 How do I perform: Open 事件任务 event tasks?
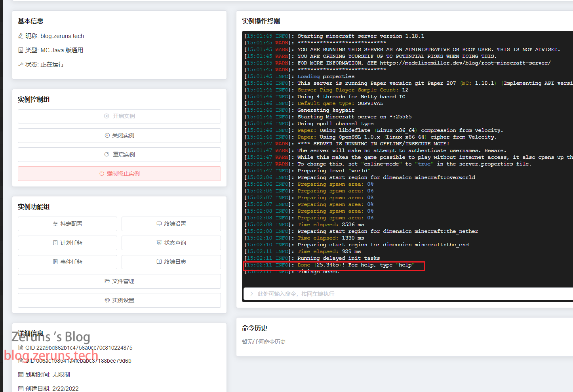coord(67,262)
